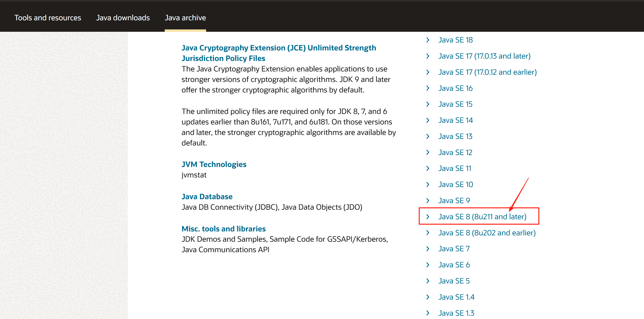
Task: Click the chevron arrow next to Java SE 16
Action: 428,88
